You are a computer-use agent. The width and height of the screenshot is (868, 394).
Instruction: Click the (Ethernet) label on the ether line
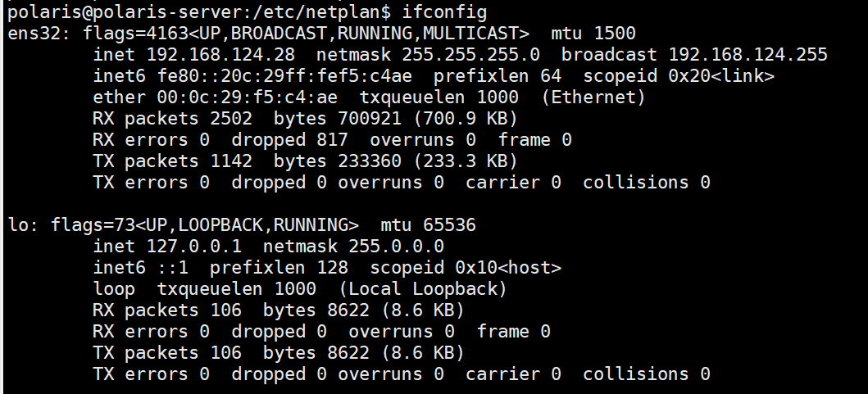[x=593, y=97]
